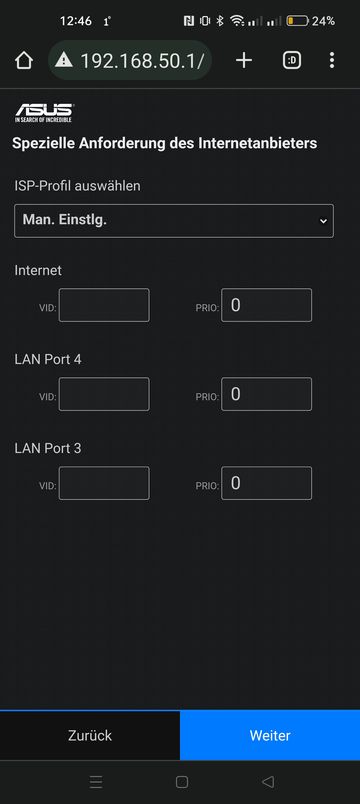Tap the 192.168.50.1 address bar
360x804 pixels.
point(130,61)
